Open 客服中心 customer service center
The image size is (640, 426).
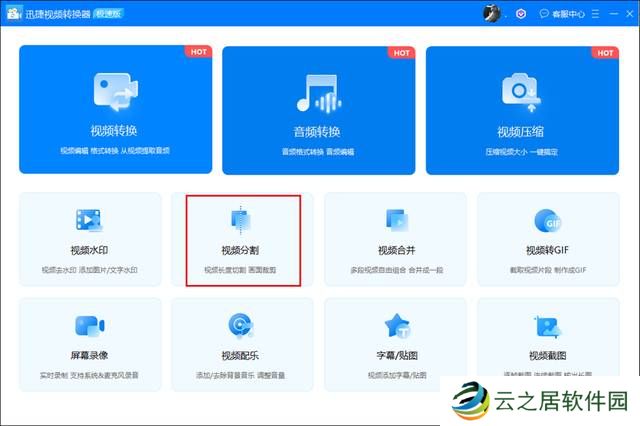tap(561, 14)
